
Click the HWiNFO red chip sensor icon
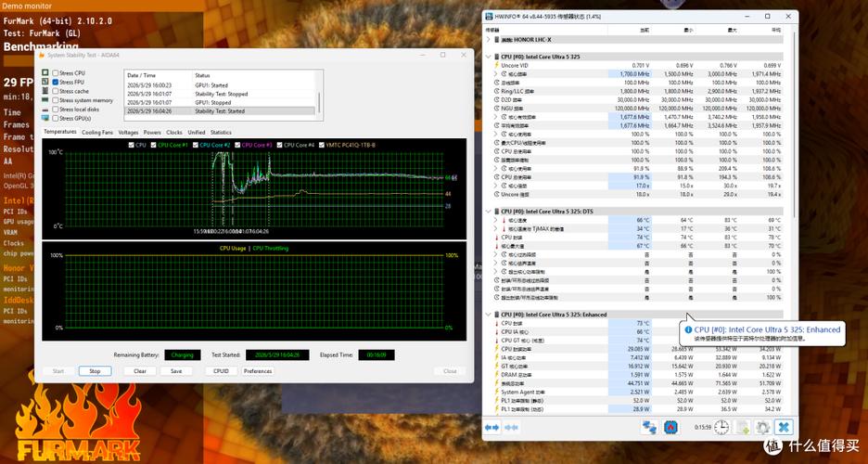[670, 427]
